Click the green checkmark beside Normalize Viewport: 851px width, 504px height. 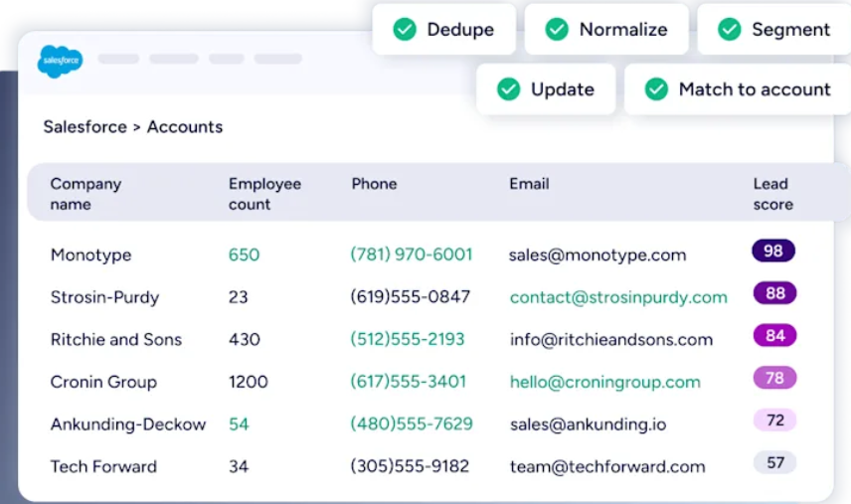(557, 29)
